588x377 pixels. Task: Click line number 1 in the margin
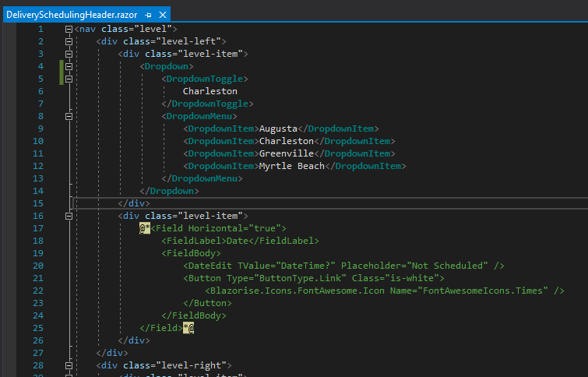click(40, 29)
